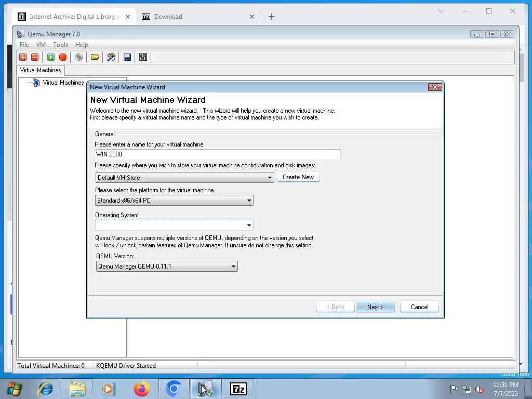532x399 pixels.
Task: Click the virtual machine name input field
Action: click(x=217, y=154)
